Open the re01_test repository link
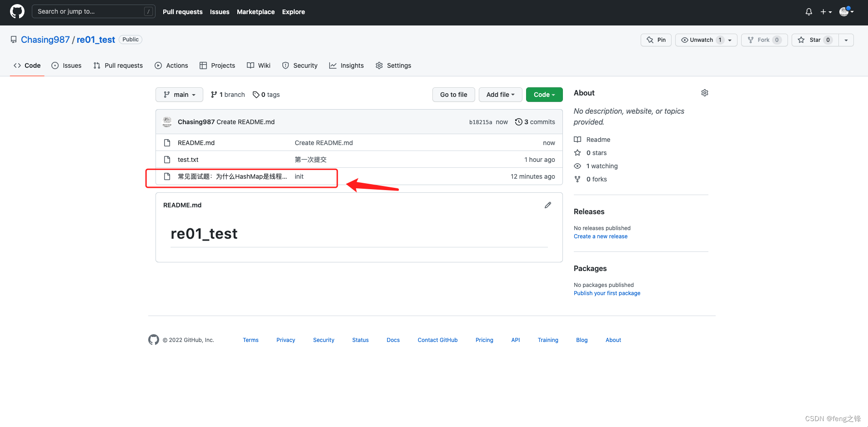 tap(95, 40)
